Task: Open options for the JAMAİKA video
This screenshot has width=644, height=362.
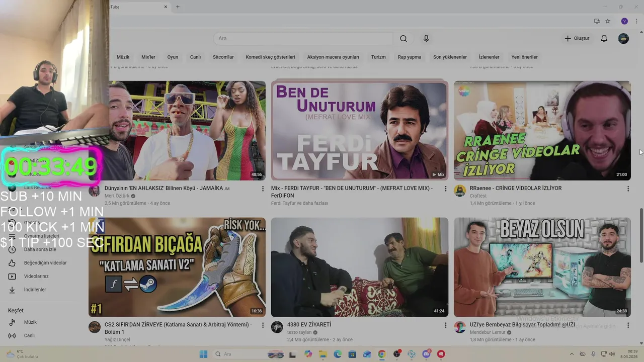Action: pyautogui.click(x=263, y=189)
